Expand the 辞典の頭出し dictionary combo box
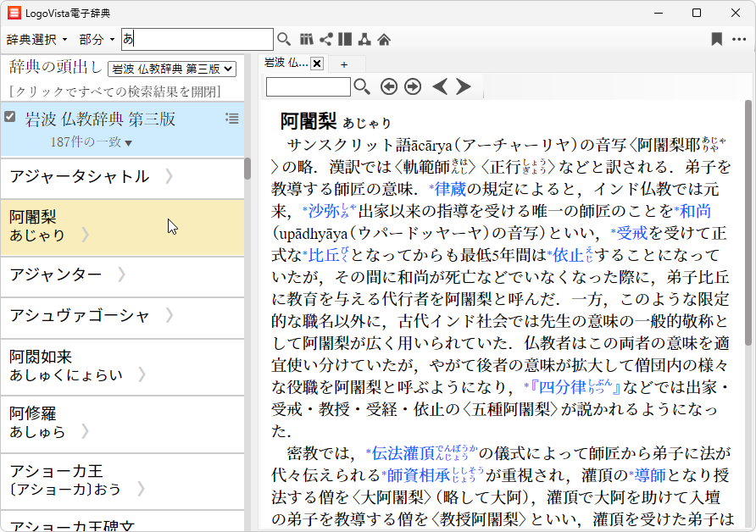 pos(172,69)
